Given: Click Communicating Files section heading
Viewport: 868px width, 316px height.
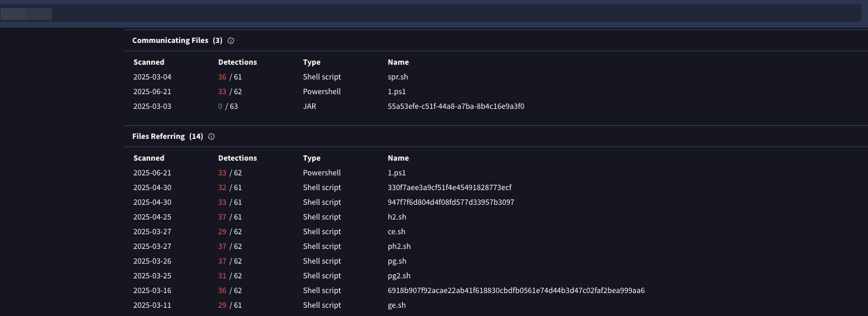Looking at the screenshot, I should tap(170, 41).
